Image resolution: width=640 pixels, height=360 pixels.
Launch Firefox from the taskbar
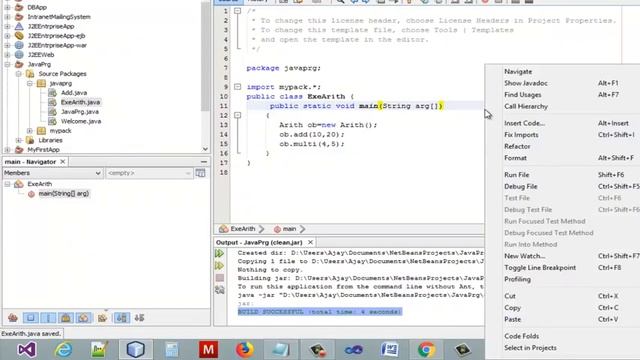click(x=244, y=350)
